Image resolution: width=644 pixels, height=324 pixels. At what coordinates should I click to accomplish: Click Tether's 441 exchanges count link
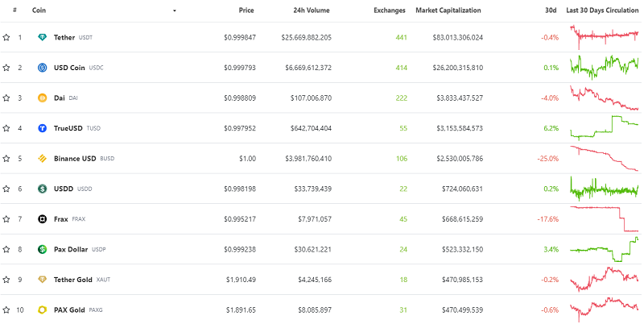tap(401, 38)
